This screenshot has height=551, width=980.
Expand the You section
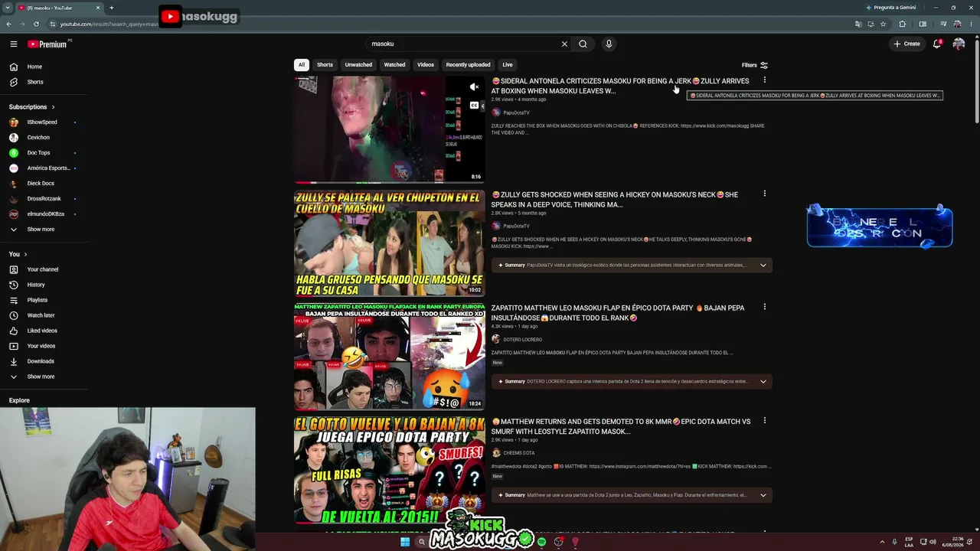[x=18, y=254]
